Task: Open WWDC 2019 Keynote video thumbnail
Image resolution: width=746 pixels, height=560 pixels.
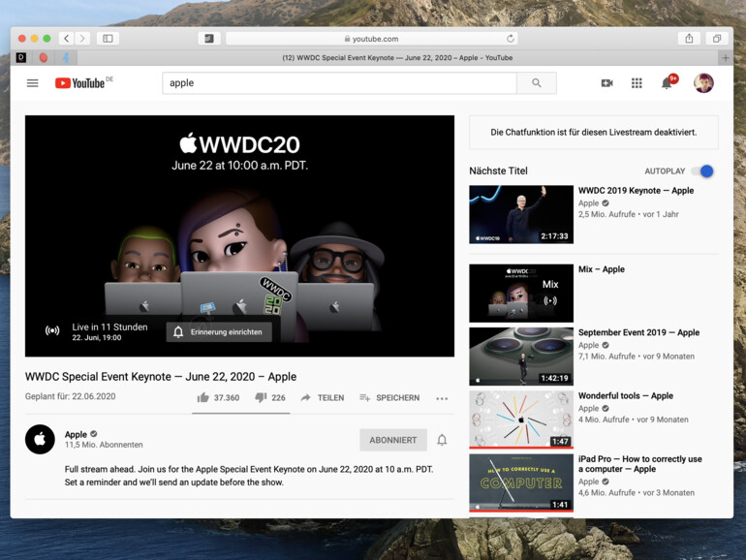Action: click(520, 214)
